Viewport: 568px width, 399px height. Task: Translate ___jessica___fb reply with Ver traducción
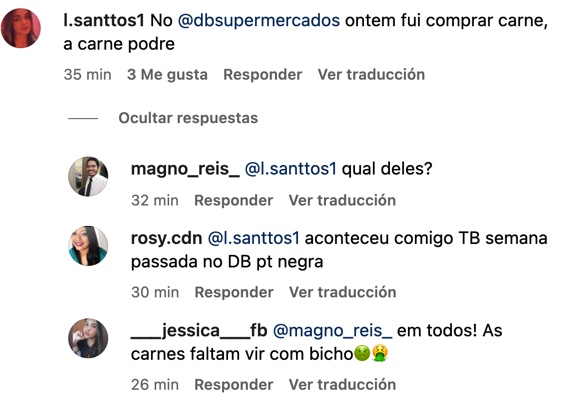[x=342, y=385]
